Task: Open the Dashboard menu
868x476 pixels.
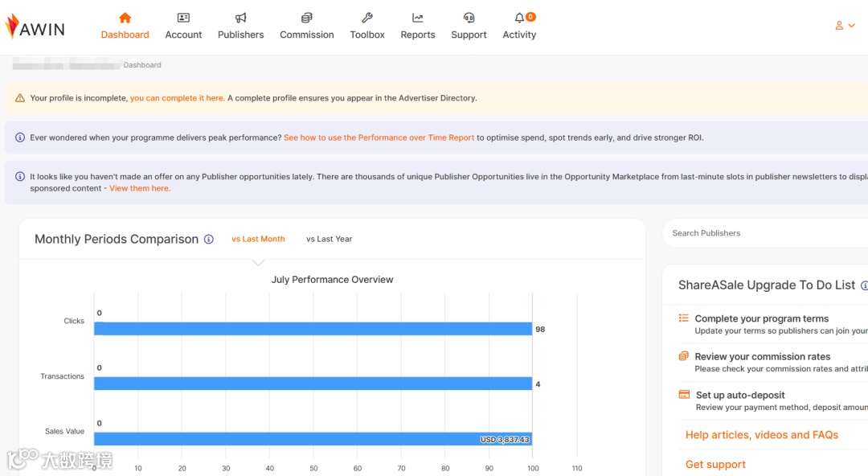Action: 125,26
